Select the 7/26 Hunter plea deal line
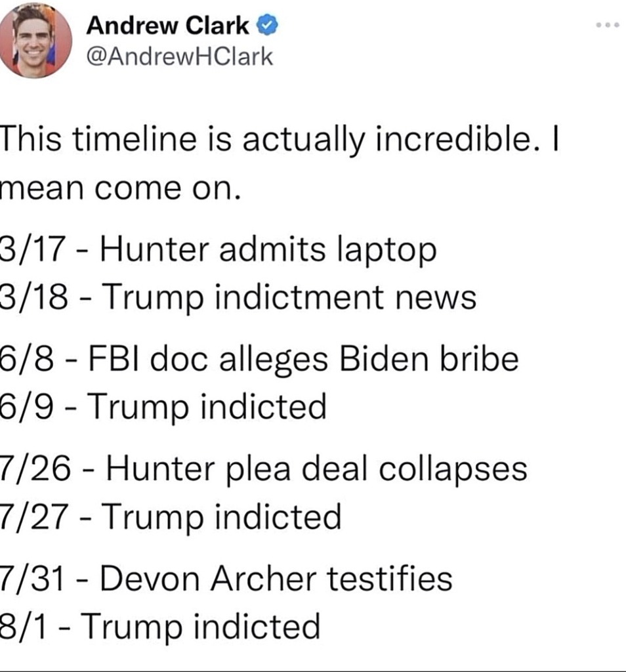This screenshot has width=626, height=672. click(x=263, y=469)
